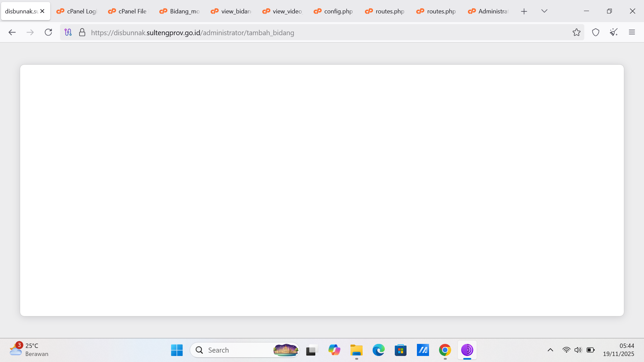Click the connection circuit icon in address bar
Viewport: 644px width, 362px height.
[68, 33]
